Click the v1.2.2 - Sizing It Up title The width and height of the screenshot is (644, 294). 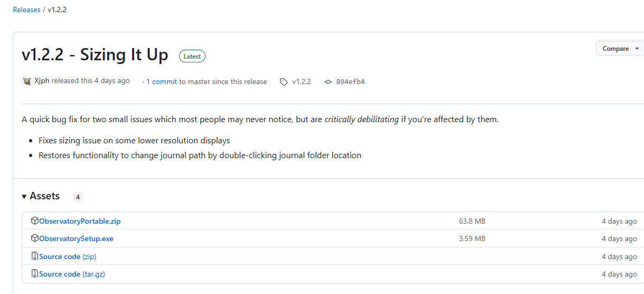coord(95,56)
